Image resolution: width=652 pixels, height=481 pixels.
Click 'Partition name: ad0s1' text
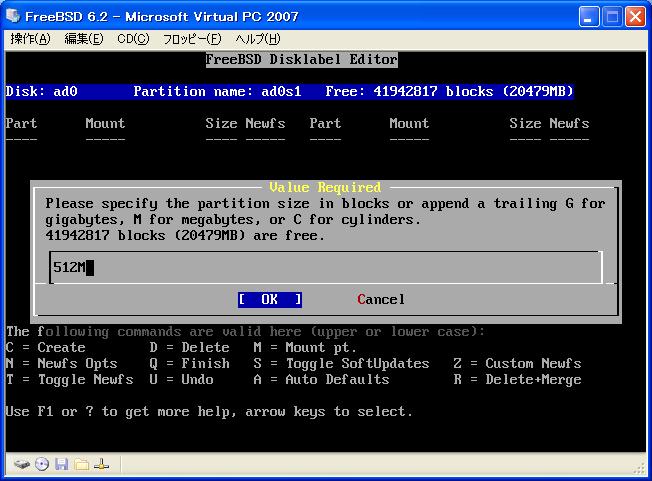[217, 91]
